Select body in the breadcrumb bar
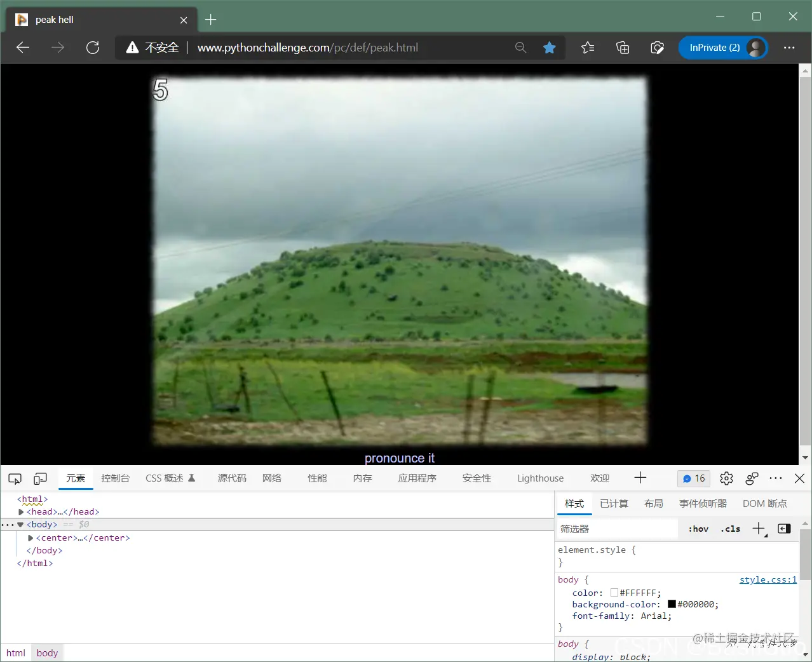 tap(47, 653)
